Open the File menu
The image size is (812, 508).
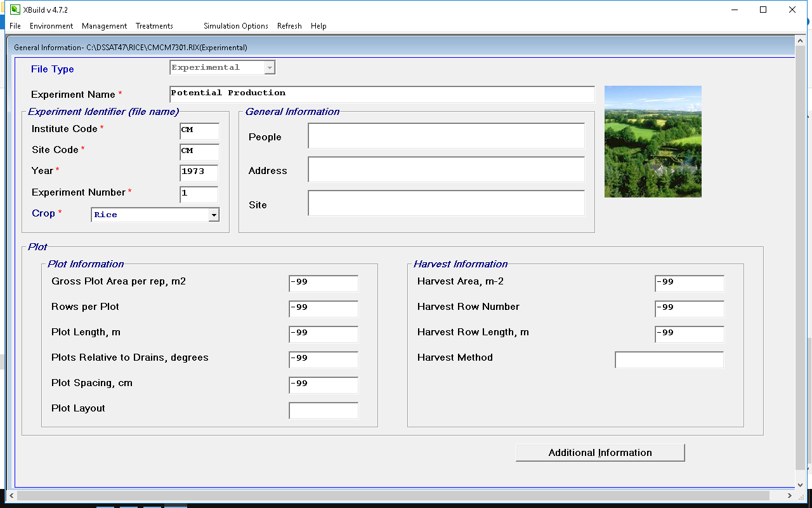pyautogui.click(x=15, y=26)
